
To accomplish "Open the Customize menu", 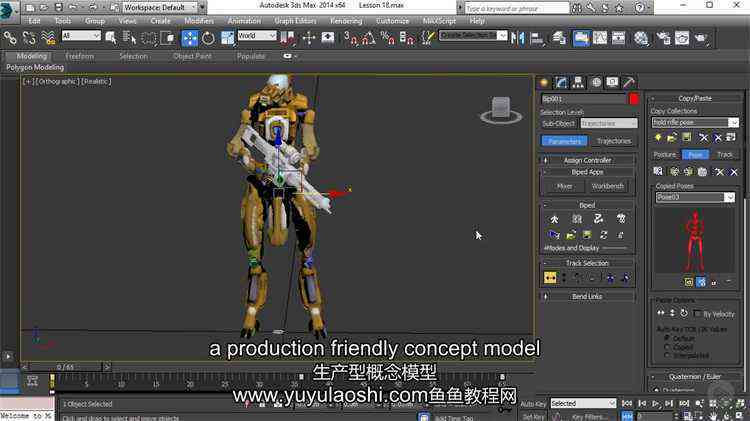I will (392, 21).
